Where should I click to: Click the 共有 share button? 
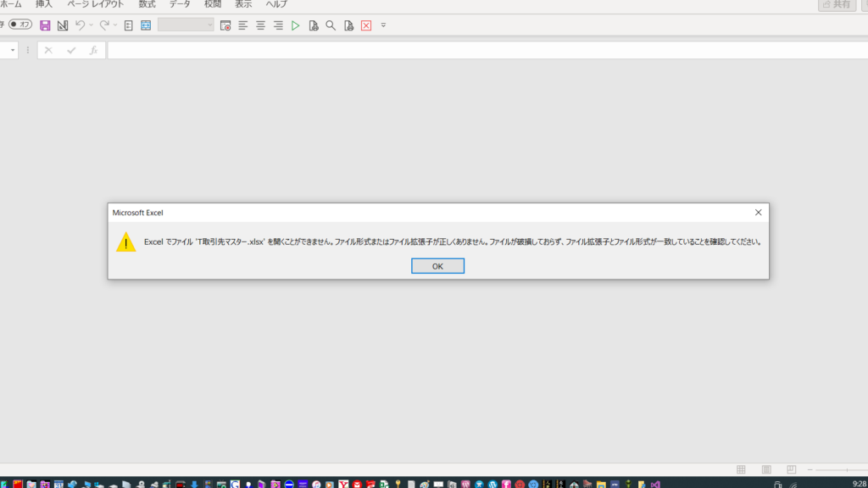pyautogui.click(x=837, y=4)
